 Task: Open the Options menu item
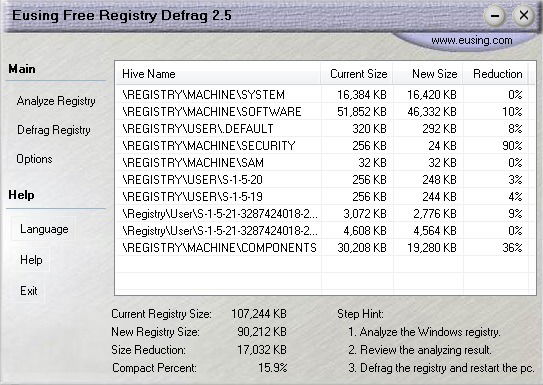(34, 159)
